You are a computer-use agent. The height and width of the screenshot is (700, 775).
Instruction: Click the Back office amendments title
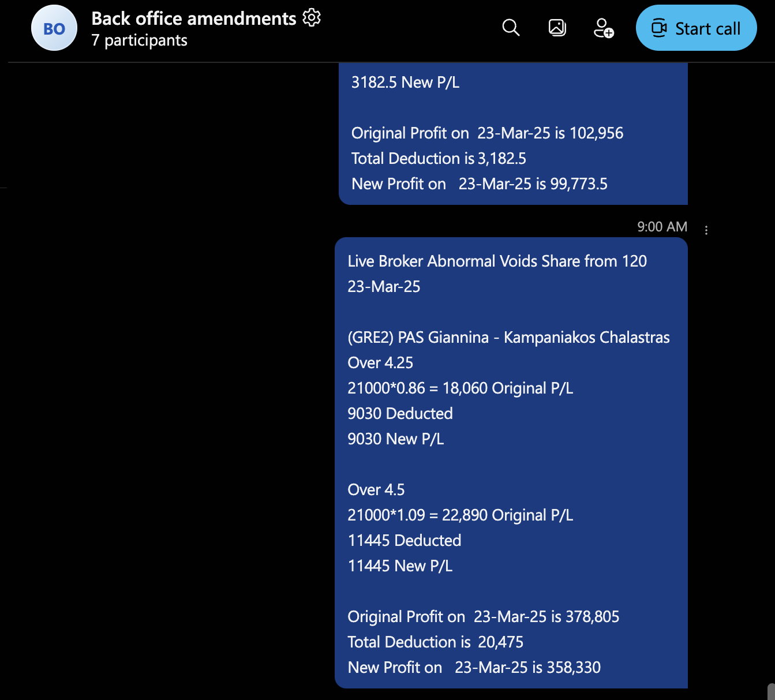click(x=193, y=18)
